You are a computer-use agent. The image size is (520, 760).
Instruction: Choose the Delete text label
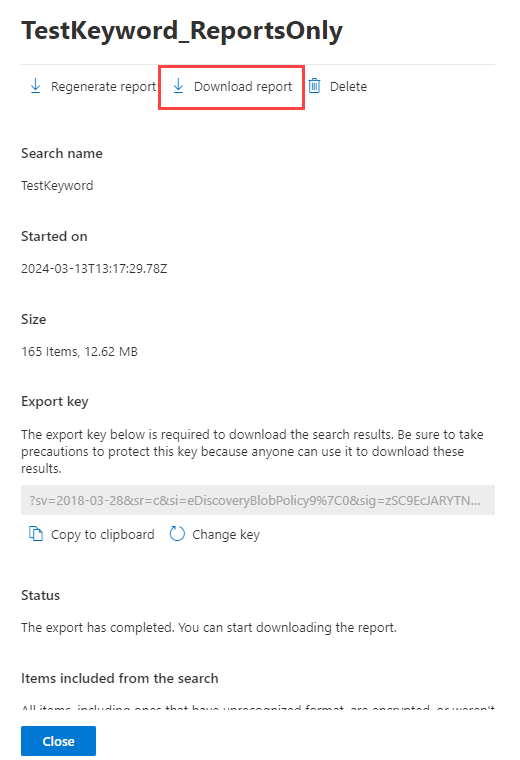348,87
